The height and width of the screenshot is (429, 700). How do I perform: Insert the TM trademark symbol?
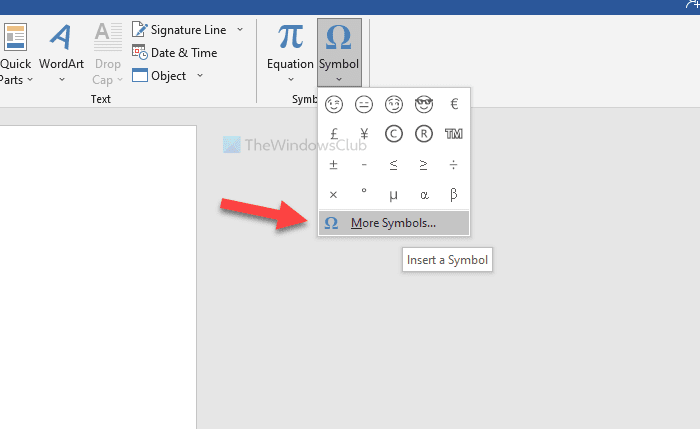(454, 134)
